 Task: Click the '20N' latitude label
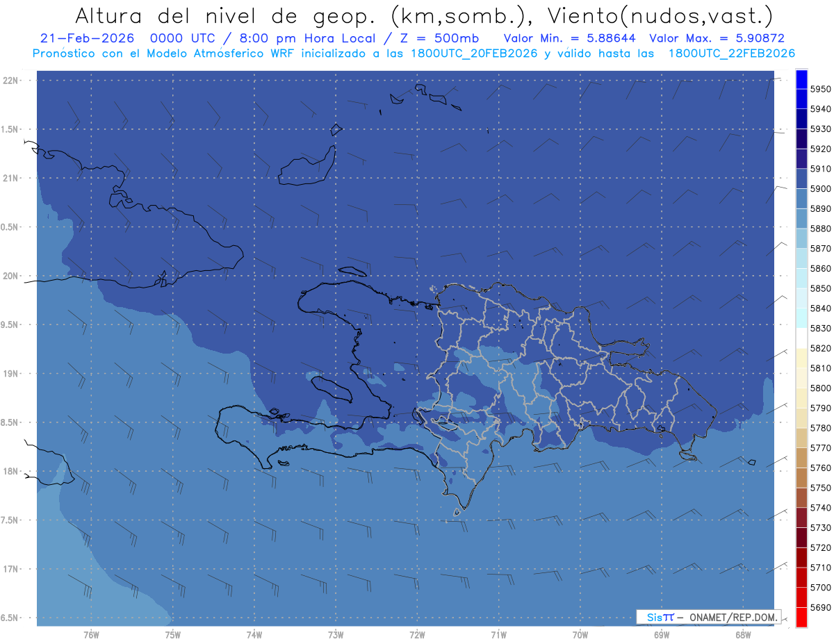12,276
